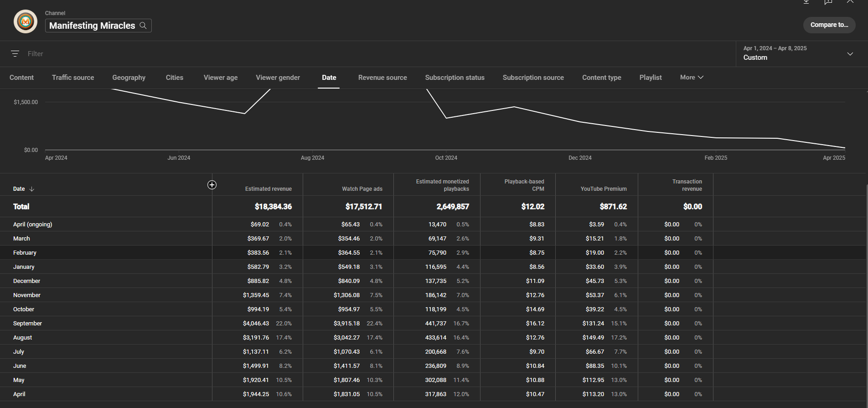
Task: Click September YouTube Premium $131.24
Action: pos(593,324)
